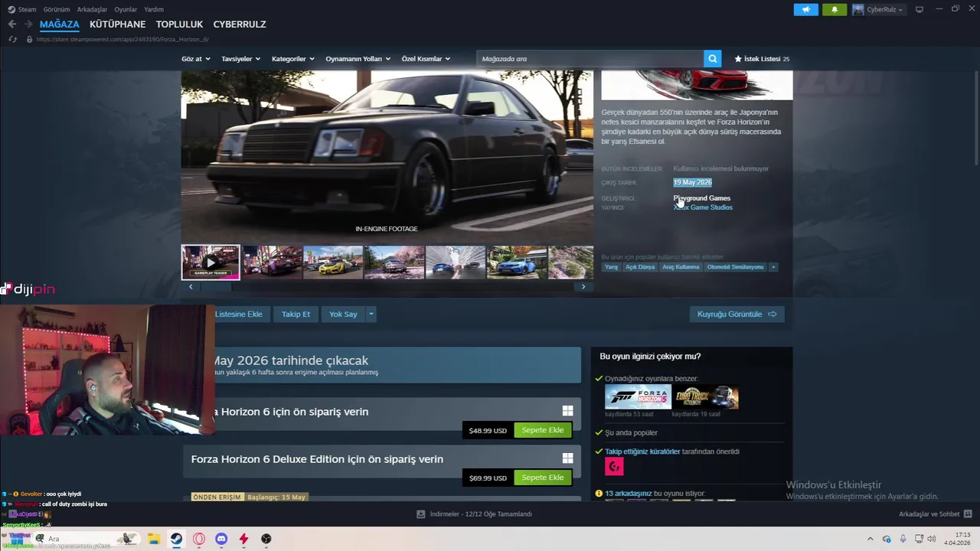Open the dropdown arrow beside Yok Say
The height and width of the screenshot is (551, 980).
pyautogui.click(x=371, y=314)
